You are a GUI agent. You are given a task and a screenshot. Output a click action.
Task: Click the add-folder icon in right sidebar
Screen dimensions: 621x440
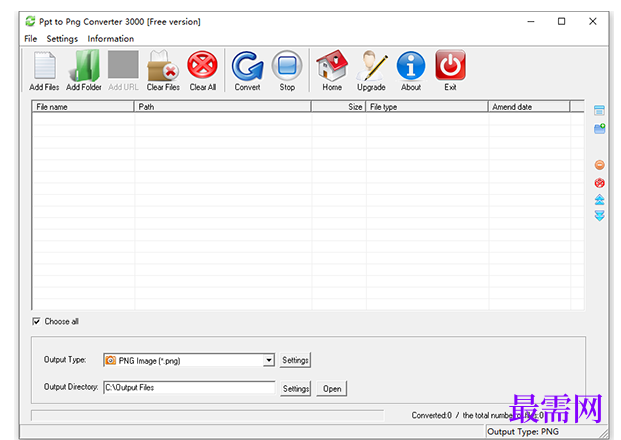pos(600,128)
